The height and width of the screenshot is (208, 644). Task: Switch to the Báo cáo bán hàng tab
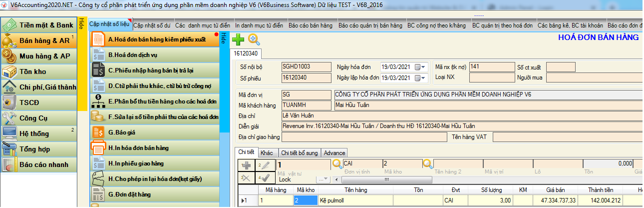tap(310, 25)
